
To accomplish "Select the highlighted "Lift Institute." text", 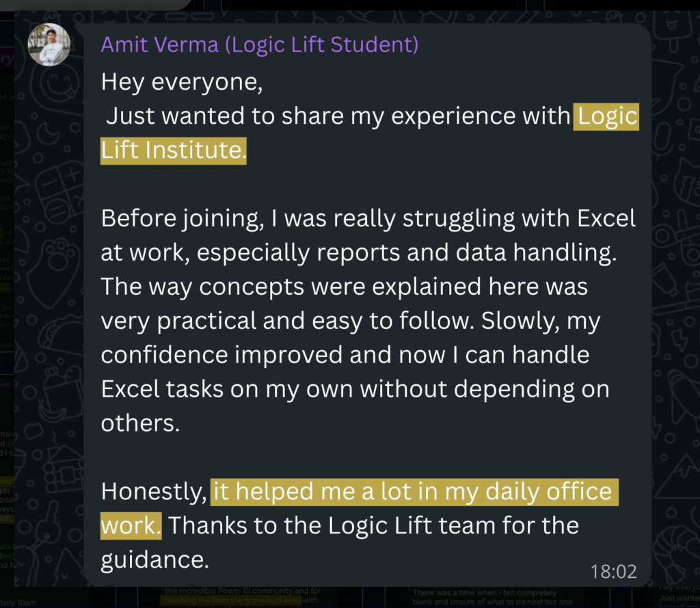I will tap(173, 150).
